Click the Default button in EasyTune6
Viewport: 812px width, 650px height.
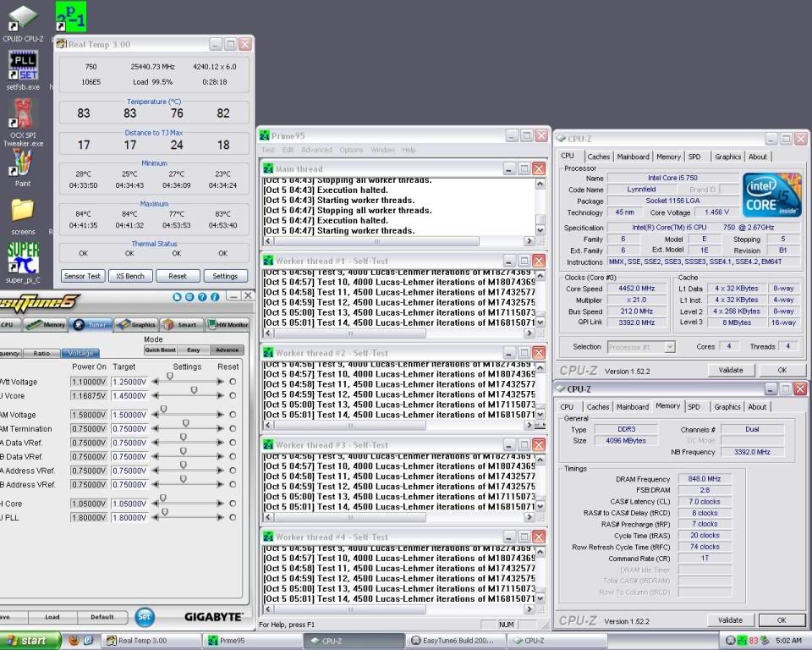tap(102, 617)
